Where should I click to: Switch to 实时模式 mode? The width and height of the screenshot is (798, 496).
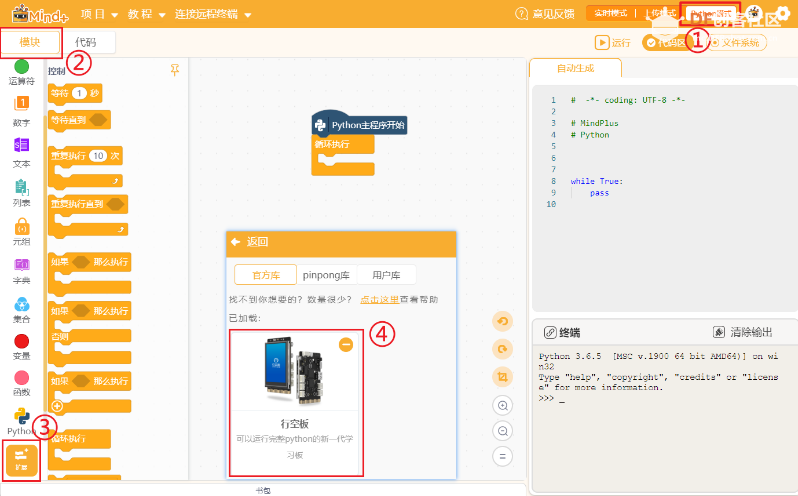click(x=611, y=14)
